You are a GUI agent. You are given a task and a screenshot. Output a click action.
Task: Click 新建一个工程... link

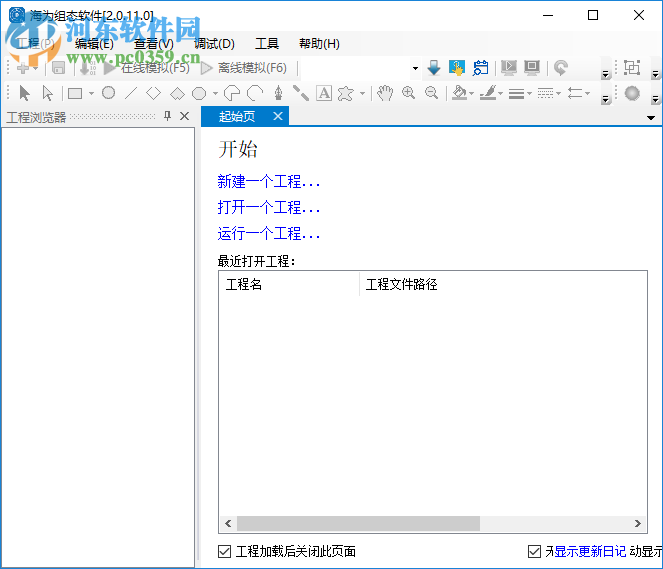tap(268, 182)
